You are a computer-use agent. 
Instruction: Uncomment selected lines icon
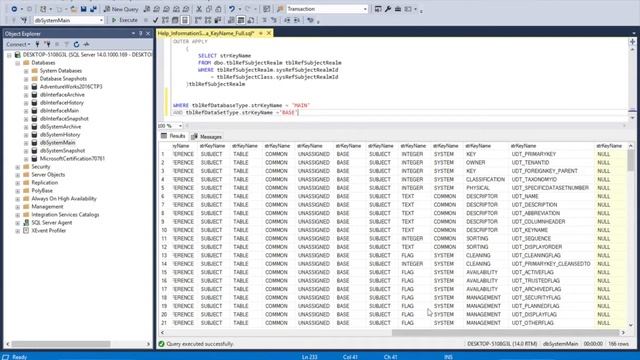273,20
